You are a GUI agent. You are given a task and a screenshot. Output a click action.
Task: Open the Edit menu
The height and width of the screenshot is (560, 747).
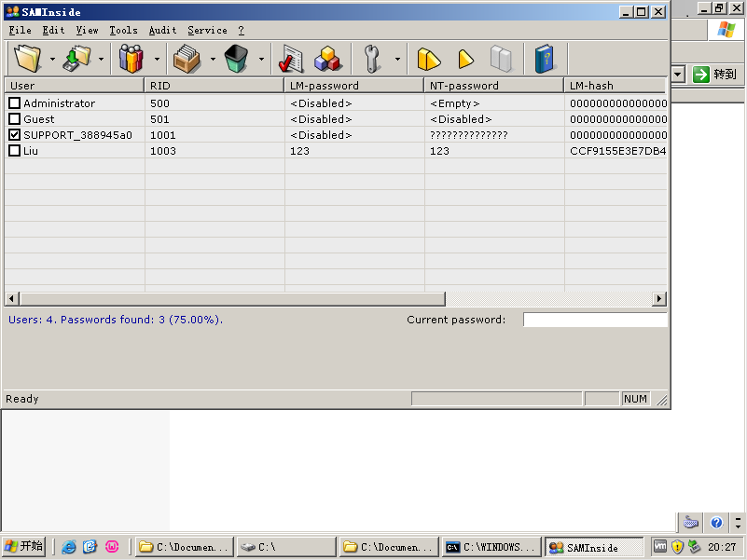53,30
